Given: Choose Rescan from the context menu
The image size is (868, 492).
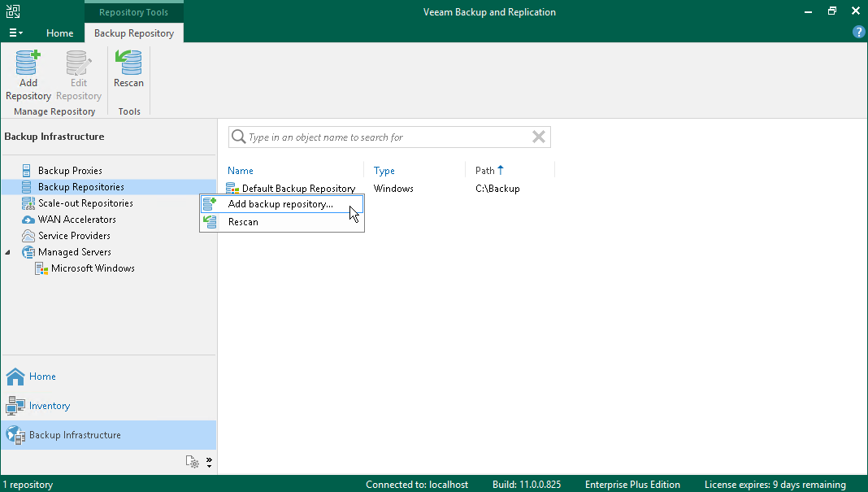Looking at the screenshot, I should coord(282,222).
